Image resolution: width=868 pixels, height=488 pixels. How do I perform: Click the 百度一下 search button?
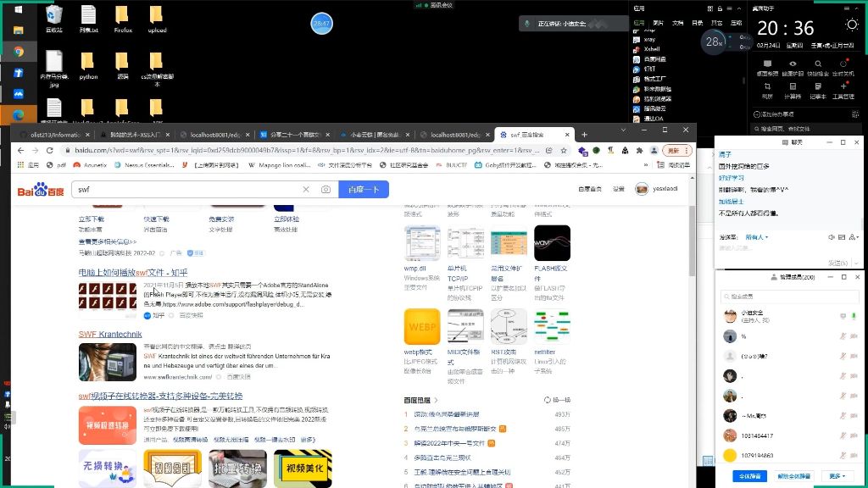coord(364,189)
